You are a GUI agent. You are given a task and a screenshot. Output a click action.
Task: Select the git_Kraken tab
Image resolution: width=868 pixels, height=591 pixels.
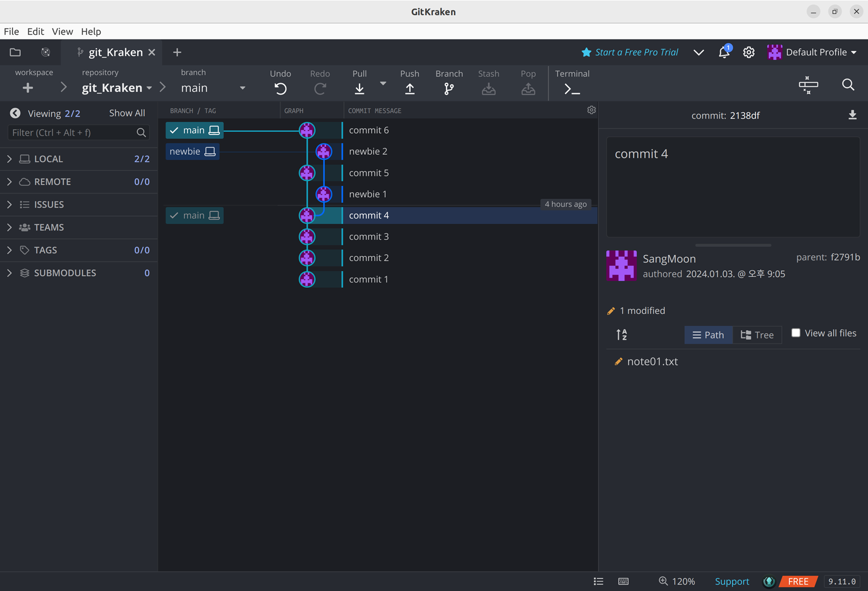click(111, 52)
